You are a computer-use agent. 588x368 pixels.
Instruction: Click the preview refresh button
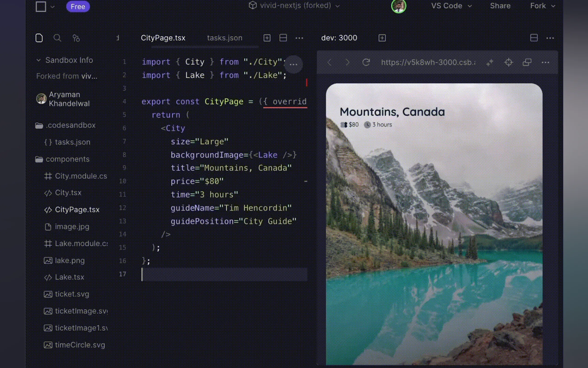366,63
